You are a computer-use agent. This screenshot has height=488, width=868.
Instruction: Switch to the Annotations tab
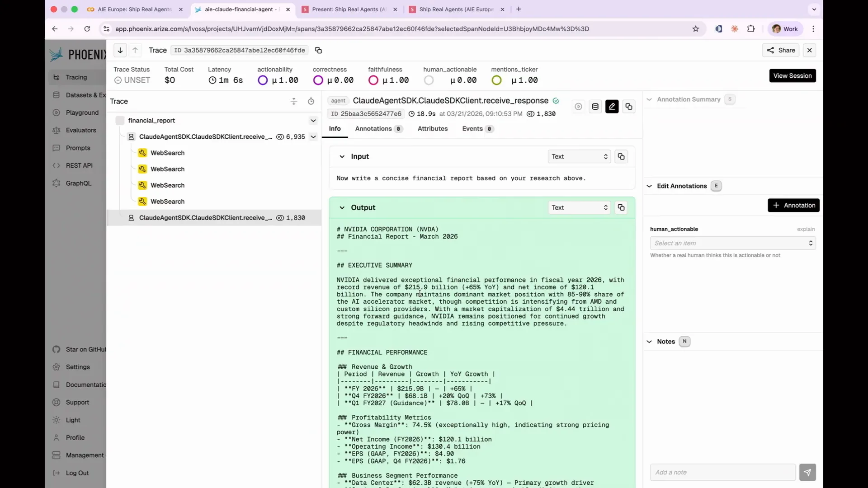[379, 129]
